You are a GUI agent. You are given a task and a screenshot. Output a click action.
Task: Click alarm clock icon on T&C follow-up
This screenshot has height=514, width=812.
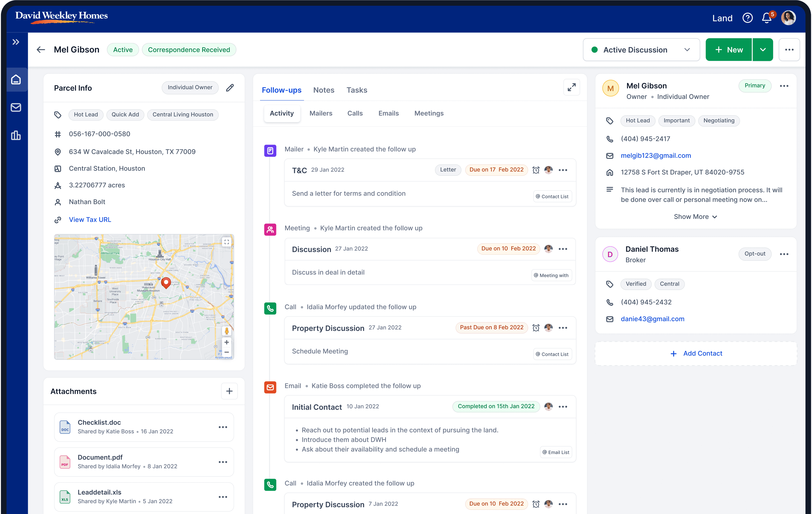(536, 170)
